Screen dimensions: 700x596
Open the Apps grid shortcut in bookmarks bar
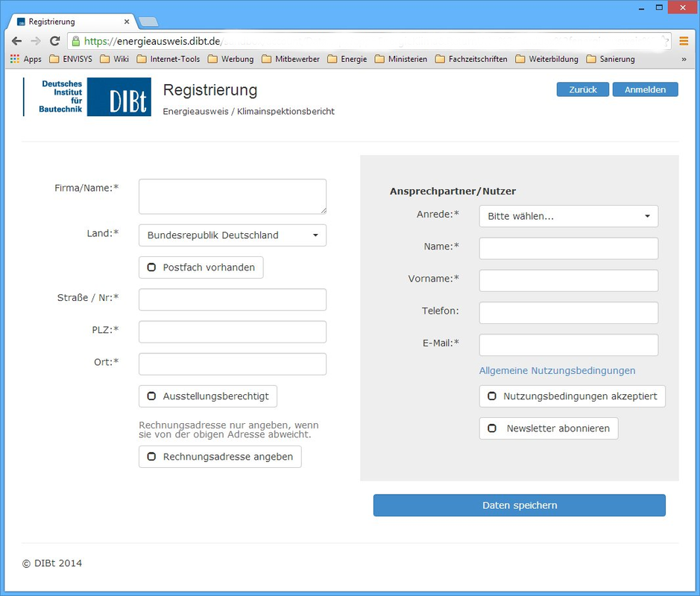(25, 59)
